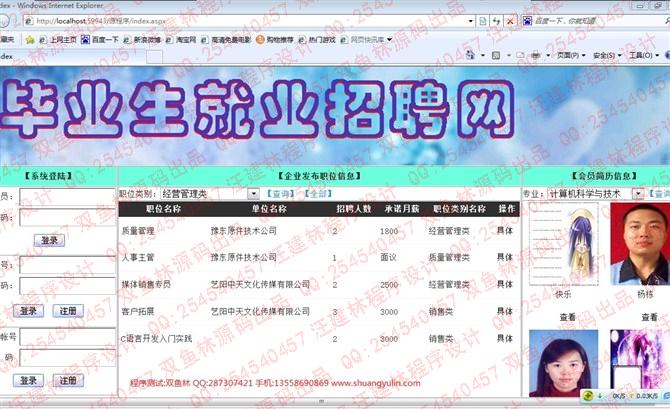Click the Baidu paw icon in search box
Viewport: 670px width, 409px height.
[527, 21]
